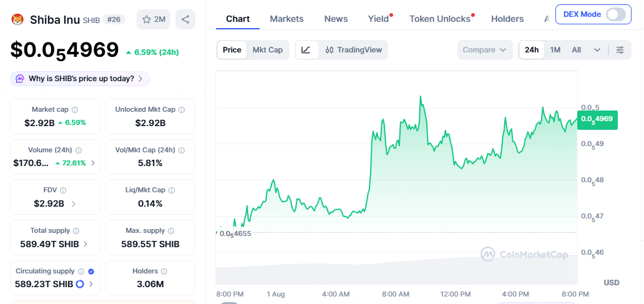
Task: Show Total supply info icon
Action: tap(76, 231)
